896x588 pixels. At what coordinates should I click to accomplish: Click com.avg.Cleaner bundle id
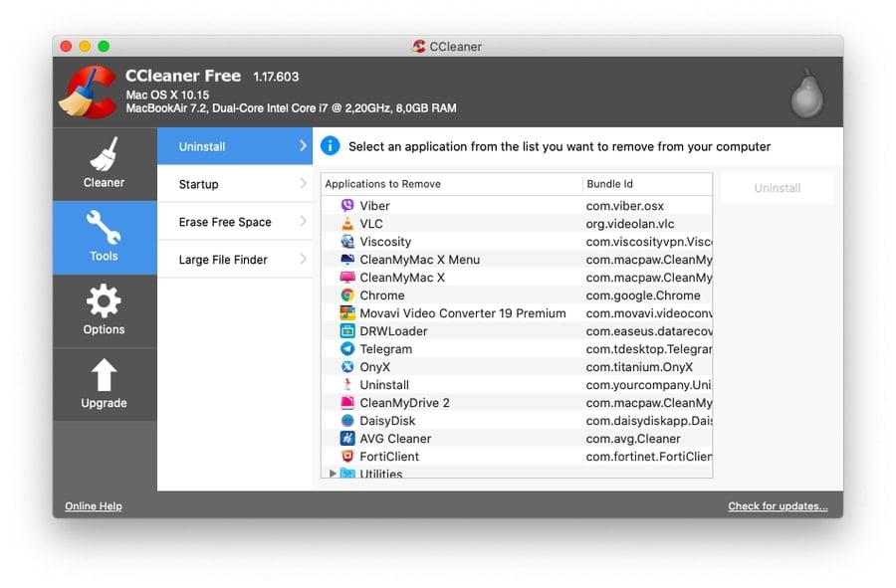633,439
